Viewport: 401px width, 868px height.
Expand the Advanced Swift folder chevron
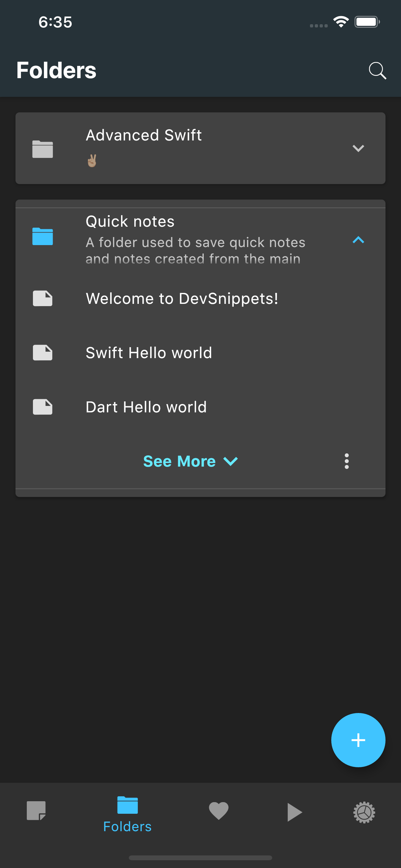click(358, 148)
